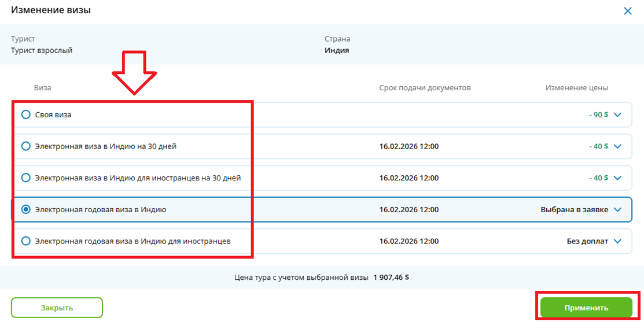Viewport: 644px width, 322px height.
Task: Select the 'Своя виза' radio button
Action: click(25, 115)
